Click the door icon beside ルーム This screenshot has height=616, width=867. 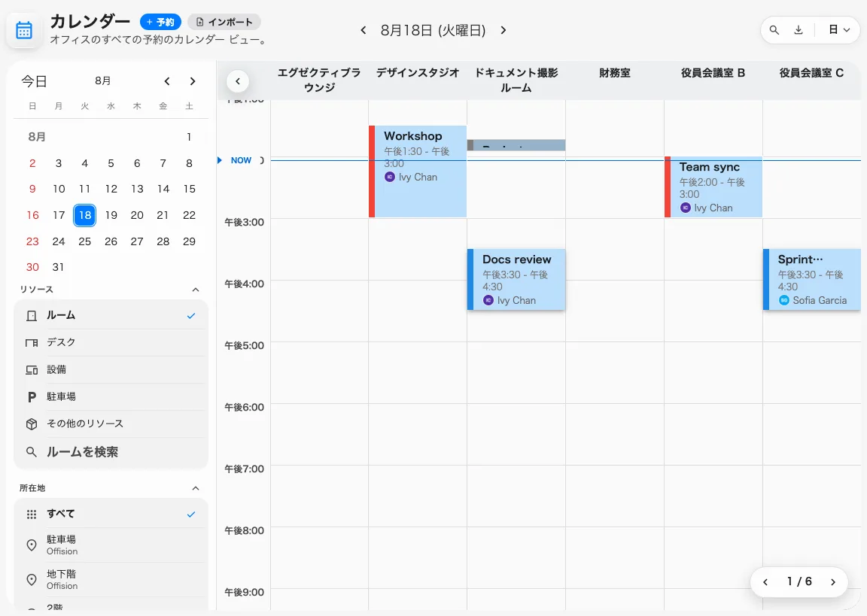coord(32,316)
